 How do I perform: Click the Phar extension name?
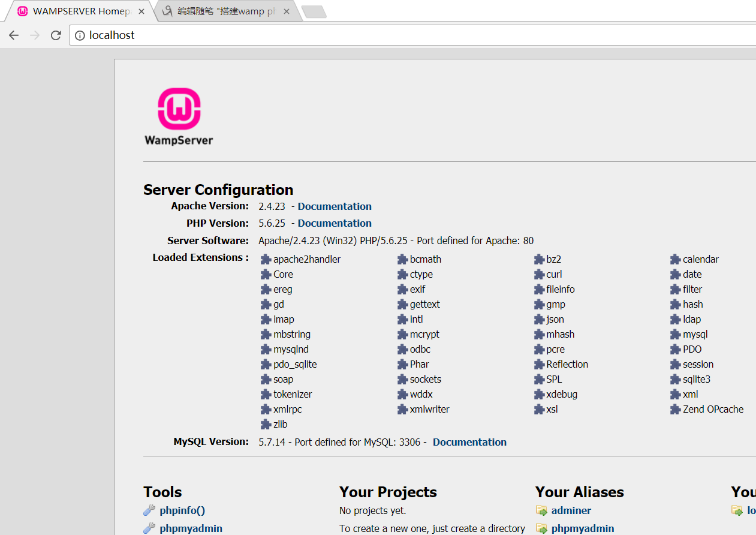(x=420, y=364)
